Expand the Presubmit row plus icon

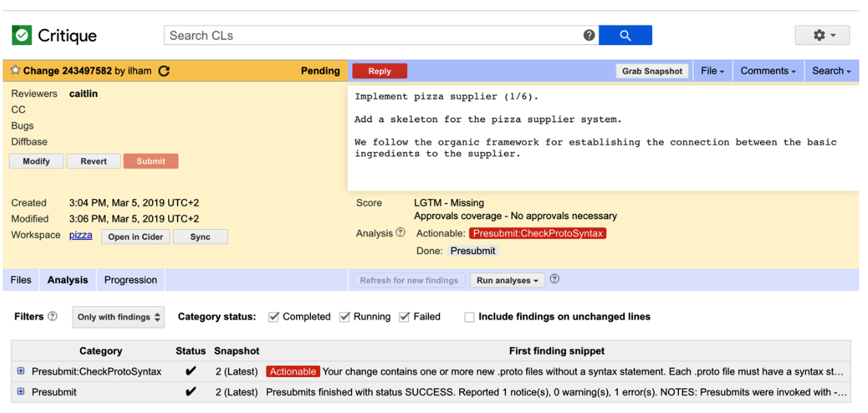21,391
